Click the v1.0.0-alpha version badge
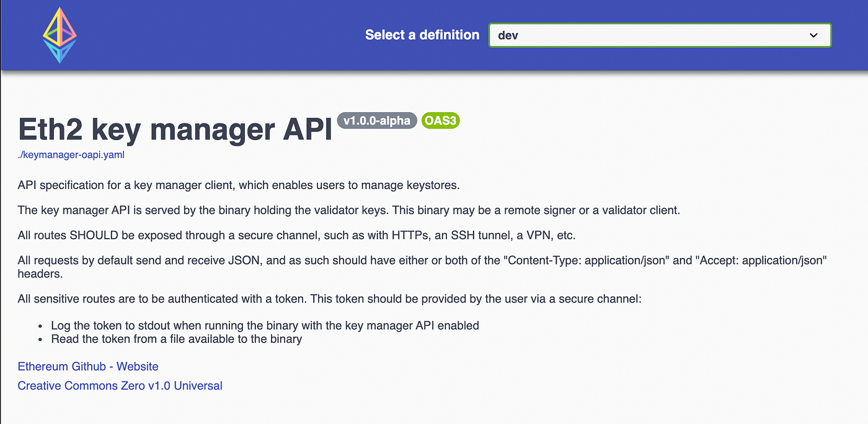Screen dimensions: 868x424 (x=377, y=120)
